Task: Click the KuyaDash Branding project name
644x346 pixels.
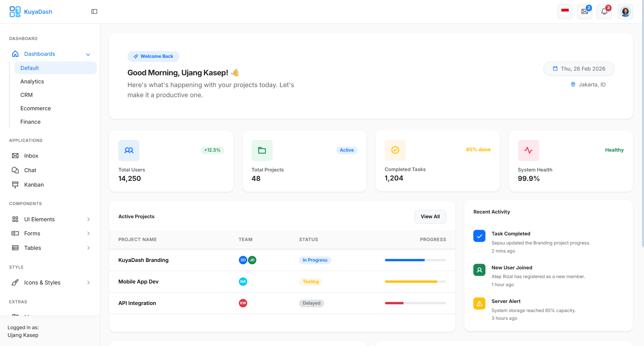Action: point(143,260)
